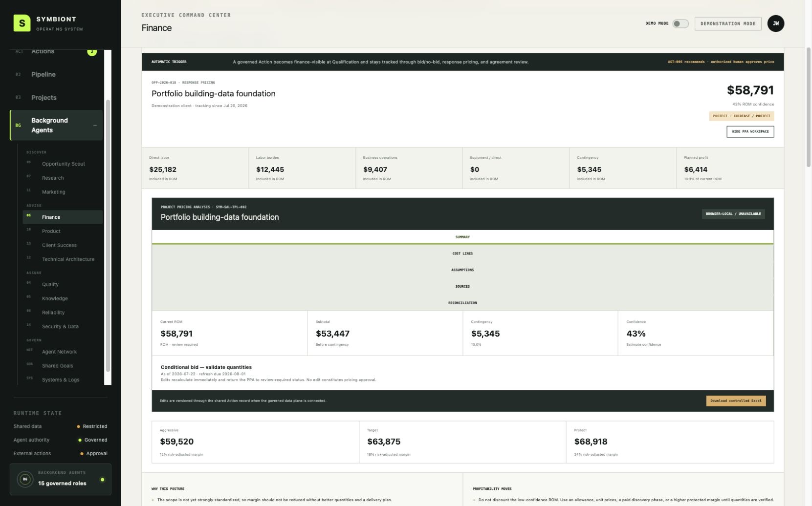The width and height of the screenshot is (812, 506).
Task: Go to Projects in the sidebar
Action: pos(56,98)
